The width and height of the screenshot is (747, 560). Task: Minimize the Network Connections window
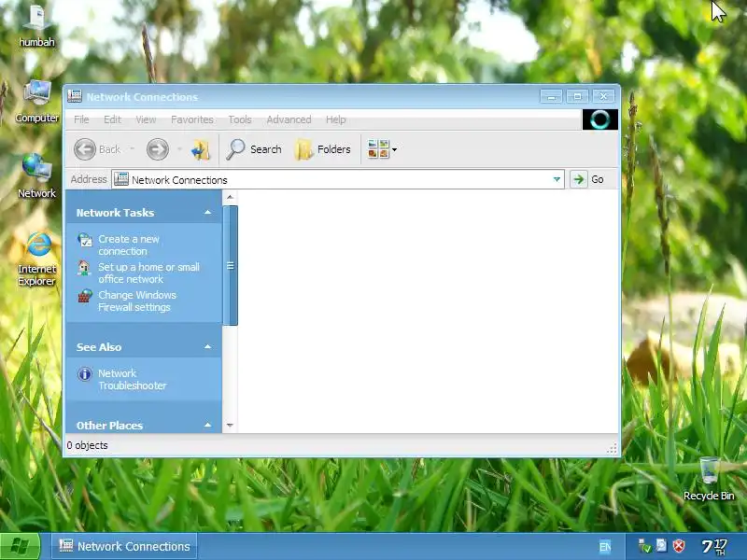(x=551, y=97)
